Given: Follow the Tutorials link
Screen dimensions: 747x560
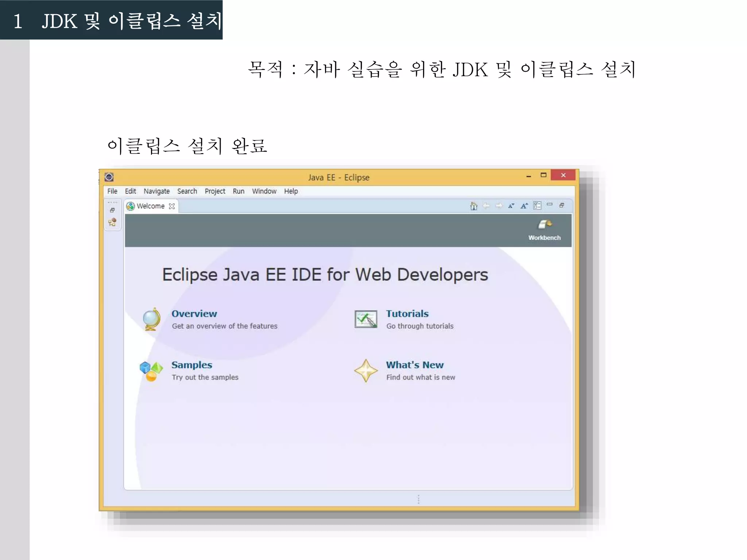Looking at the screenshot, I should click(x=407, y=314).
